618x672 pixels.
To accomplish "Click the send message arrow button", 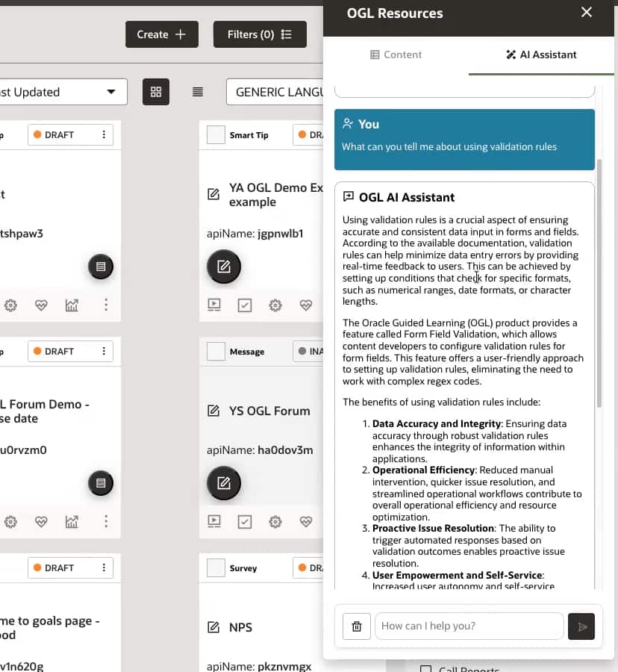I will click(x=581, y=626).
